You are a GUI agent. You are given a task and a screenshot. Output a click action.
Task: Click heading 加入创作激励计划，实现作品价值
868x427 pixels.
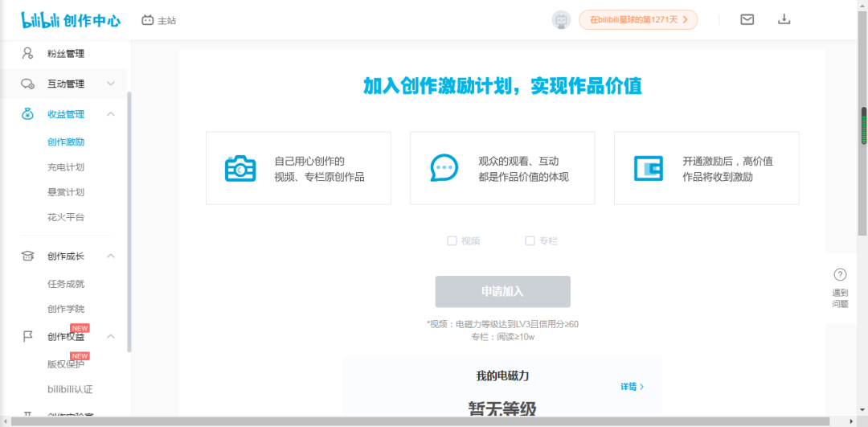[502, 86]
